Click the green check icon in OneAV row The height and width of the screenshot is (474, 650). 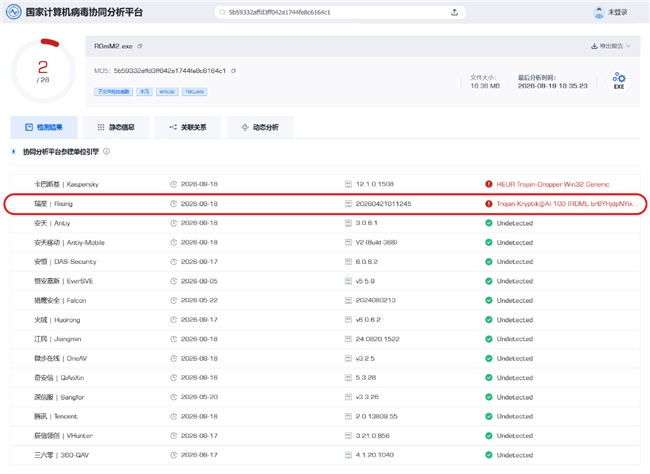point(489,358)
